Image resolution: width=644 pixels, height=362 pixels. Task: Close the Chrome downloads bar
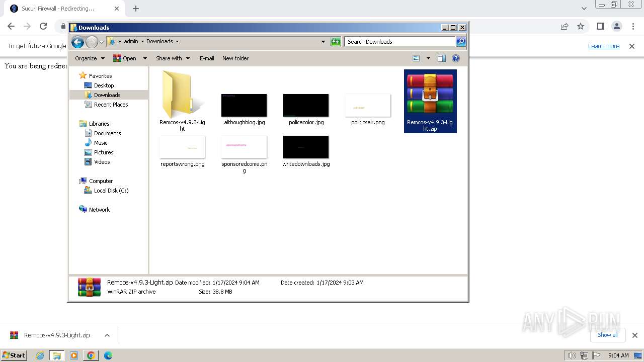click(x=634, y=335)
